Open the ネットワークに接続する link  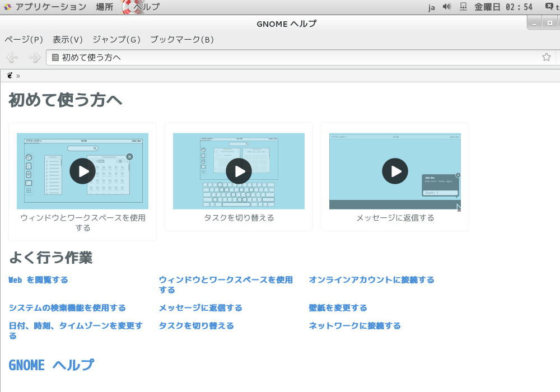pyautogui.click(x=354, y=326)
